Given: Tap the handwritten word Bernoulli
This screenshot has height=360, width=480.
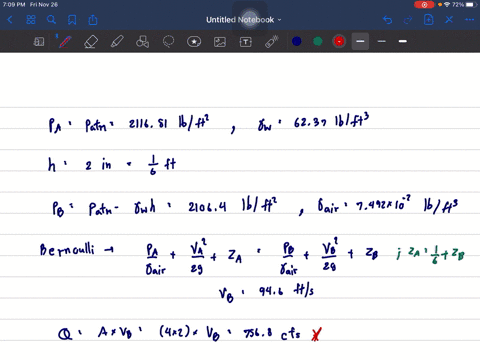Looking at the screenshot, I should click(x=67, y=249).
